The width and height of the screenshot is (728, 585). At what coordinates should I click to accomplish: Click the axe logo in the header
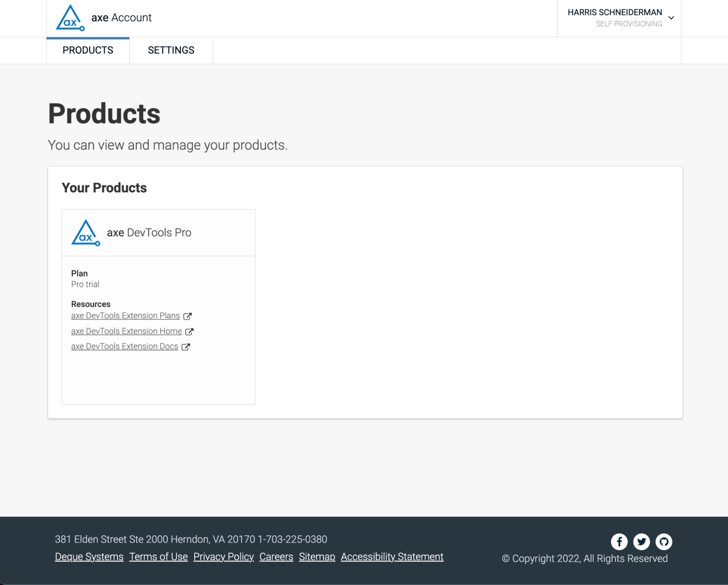tap(70, 17)
